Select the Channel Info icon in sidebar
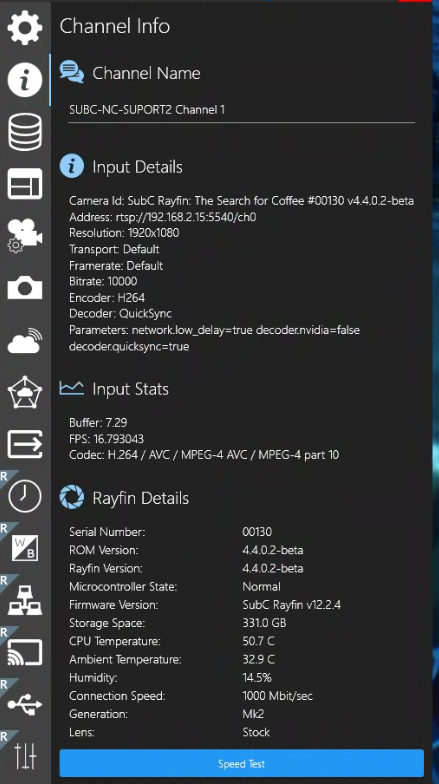The height and width of the screenshot is (784, 439). point(24,80)
